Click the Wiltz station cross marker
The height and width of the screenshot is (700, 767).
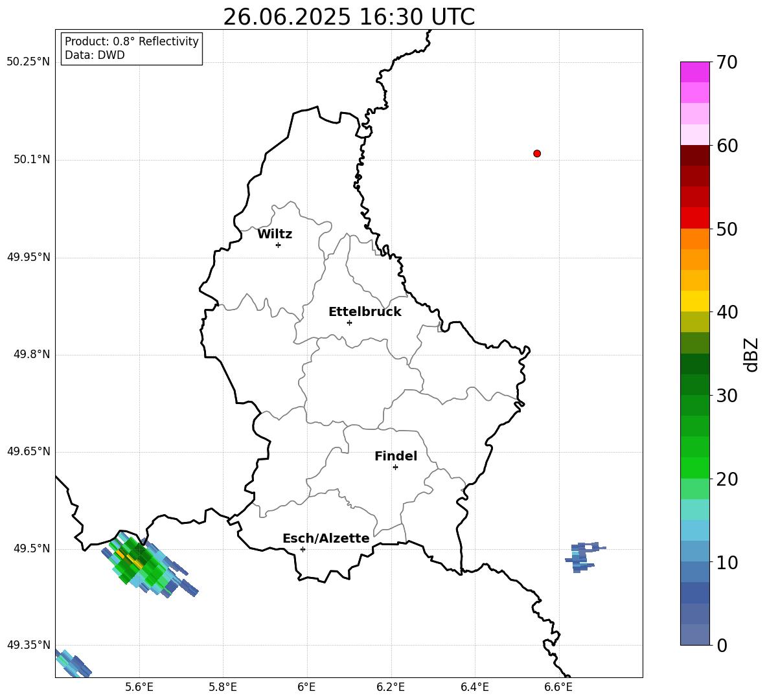279,245
